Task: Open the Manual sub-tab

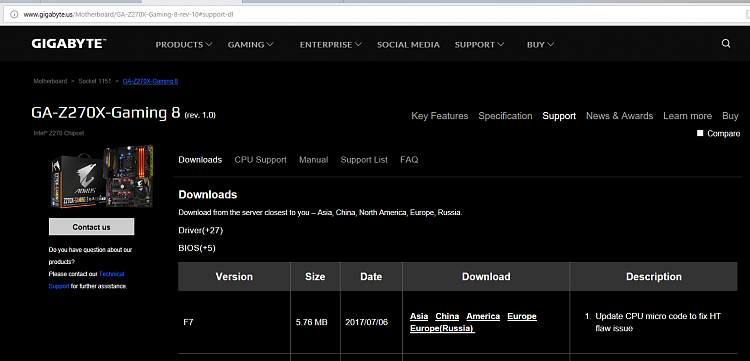Action: [x=313, y=160]
